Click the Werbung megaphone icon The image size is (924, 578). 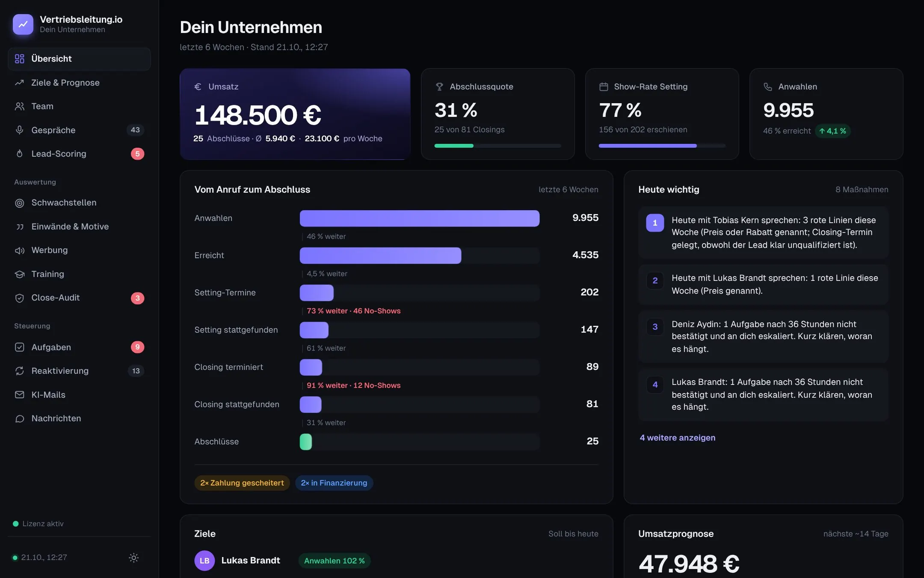pos(20,250)
